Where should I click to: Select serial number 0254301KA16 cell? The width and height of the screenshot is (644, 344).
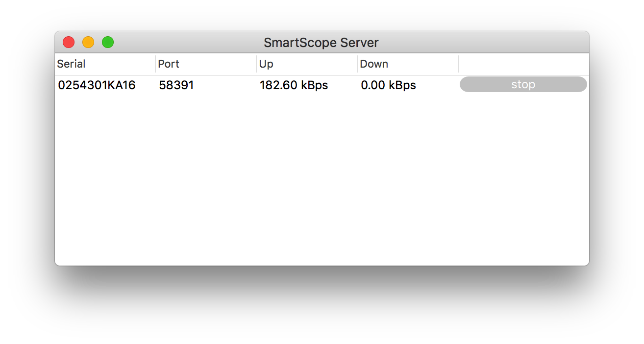97,85
